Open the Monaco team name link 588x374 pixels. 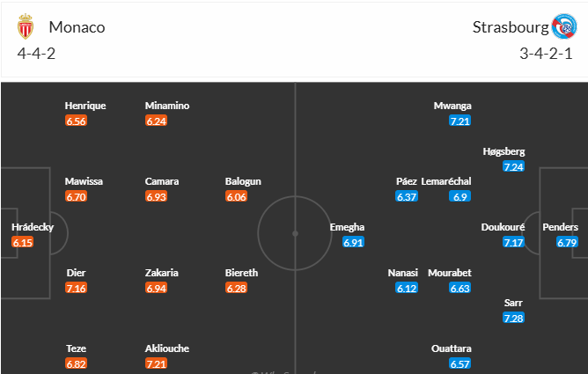point(77,27)
